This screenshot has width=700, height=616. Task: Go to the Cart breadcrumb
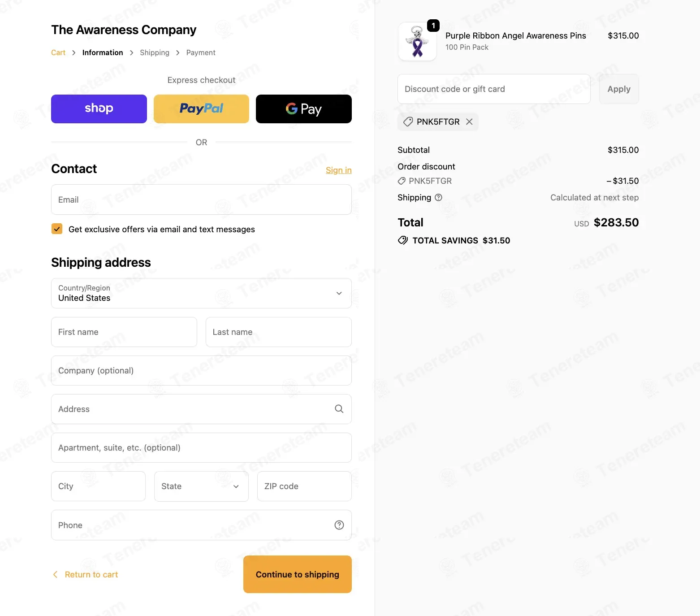[58, 52]
